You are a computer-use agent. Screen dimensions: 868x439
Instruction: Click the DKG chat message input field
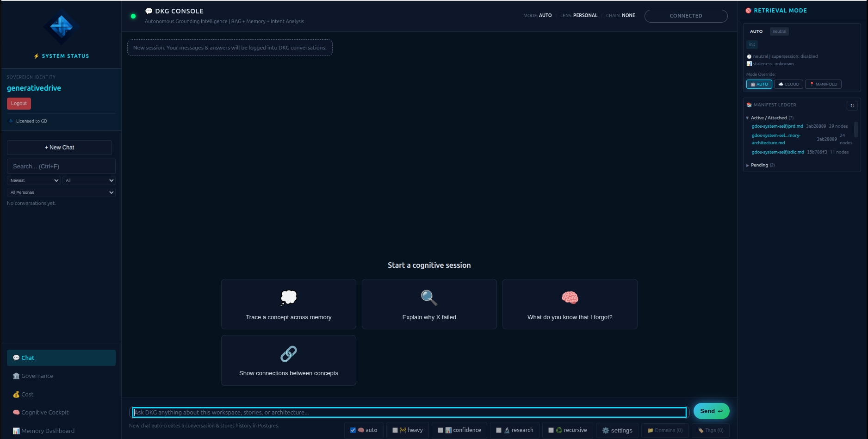click(x=409, y=412)
